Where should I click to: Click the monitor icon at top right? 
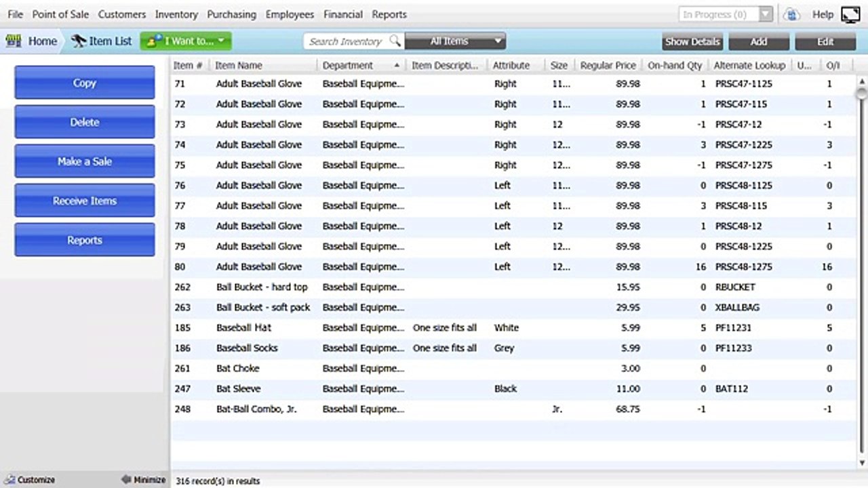pos(850,14)
